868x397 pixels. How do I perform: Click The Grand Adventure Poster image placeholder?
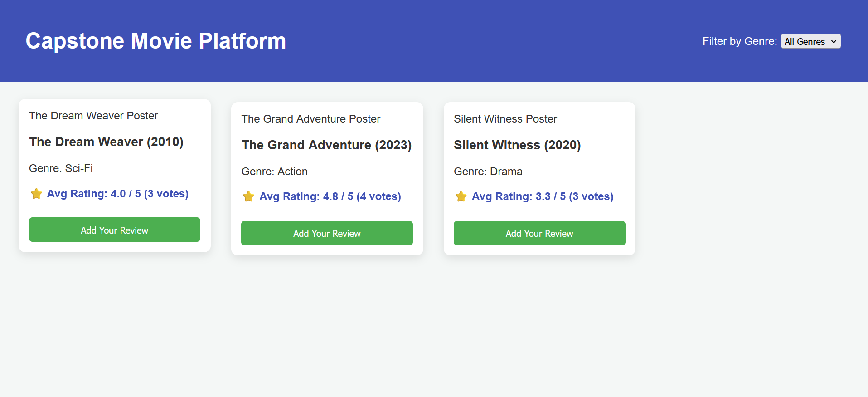[x=310, y=119]
